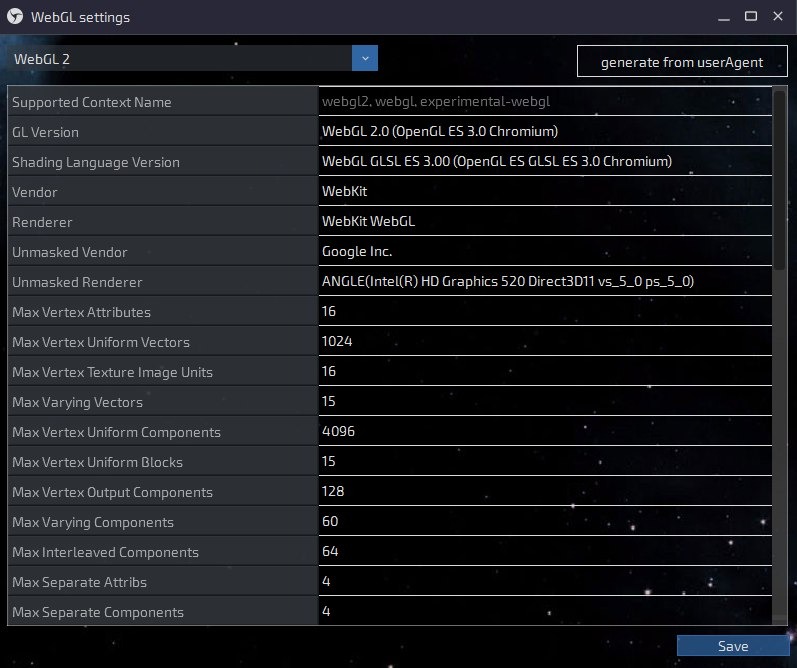The image size is (797, 668).
Task: Save the WebGL settings
Action: click(x=733, y=646)
